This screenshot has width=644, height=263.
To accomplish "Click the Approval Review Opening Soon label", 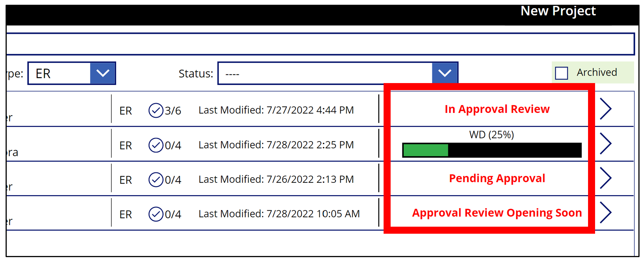I will pos(497,213).
